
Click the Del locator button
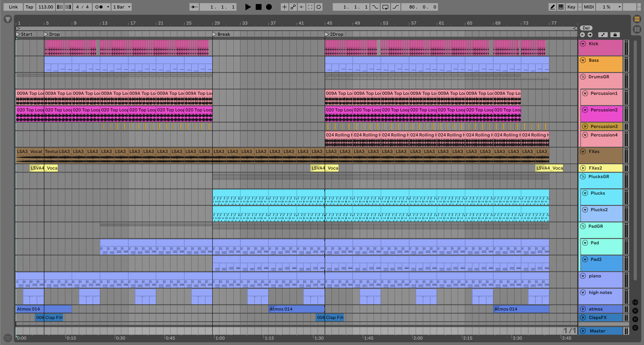coord(586,28)
